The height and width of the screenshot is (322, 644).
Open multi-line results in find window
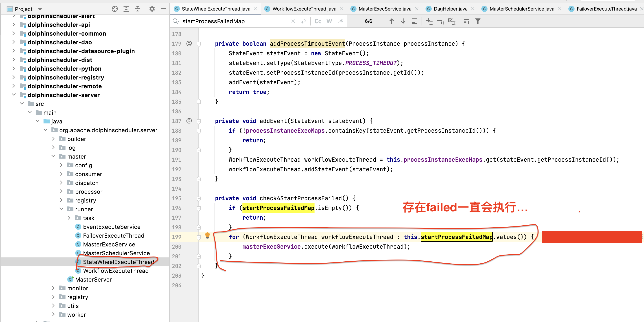tap(466, 21)
